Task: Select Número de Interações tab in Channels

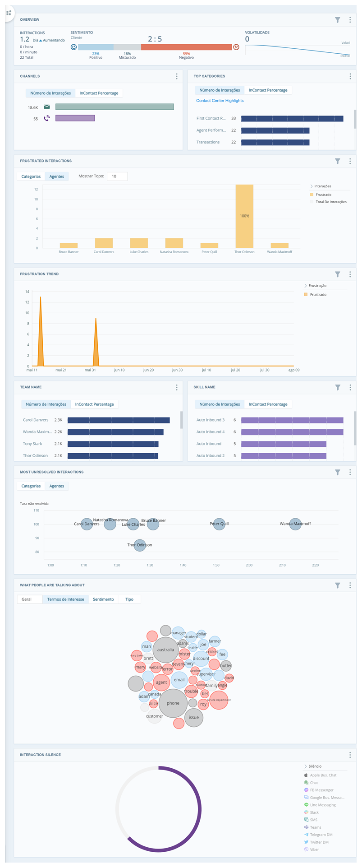Action: [x=50, y=93]
